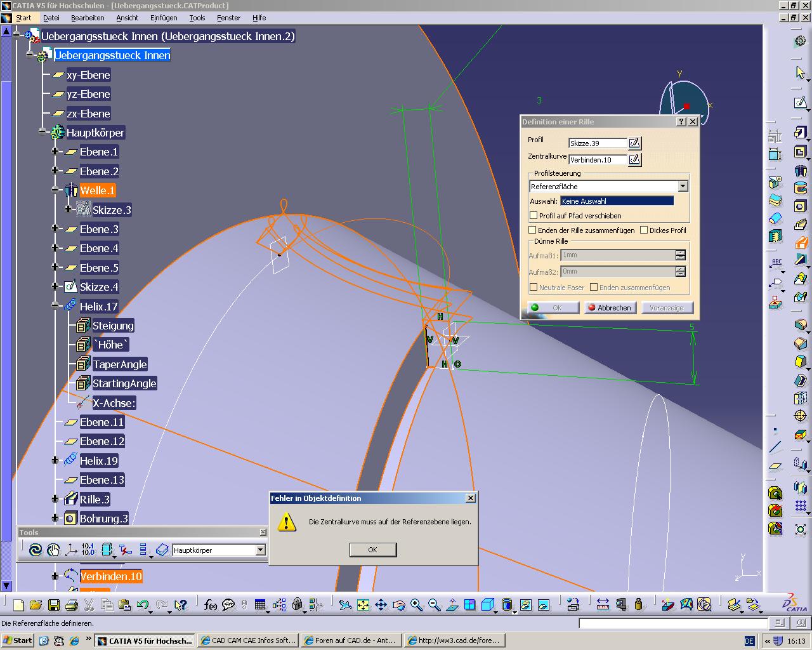
Task: Toggle the 'Profil auf Pfad verschieben' checkbox
Action: coord(534,215)
